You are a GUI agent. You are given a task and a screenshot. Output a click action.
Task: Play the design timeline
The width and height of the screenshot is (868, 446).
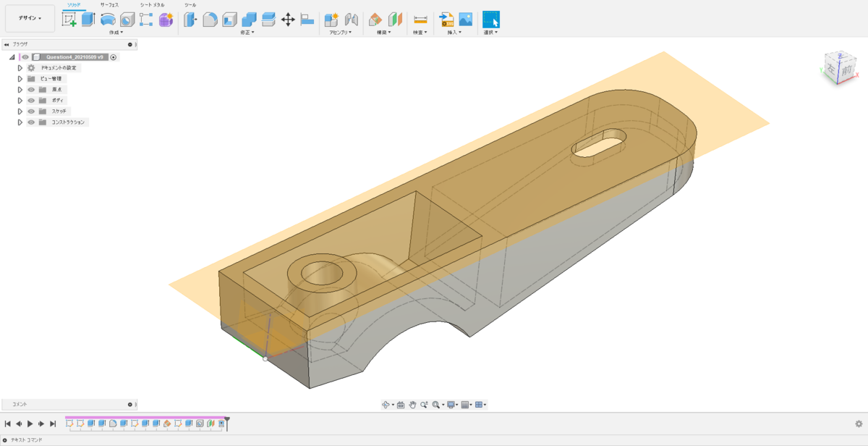tap(30, 424)
